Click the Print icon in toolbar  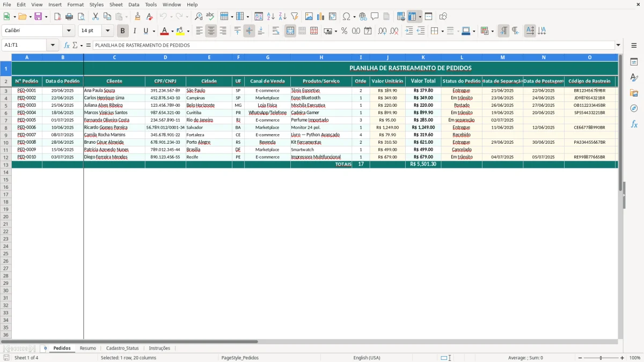[x=69, y=17]
